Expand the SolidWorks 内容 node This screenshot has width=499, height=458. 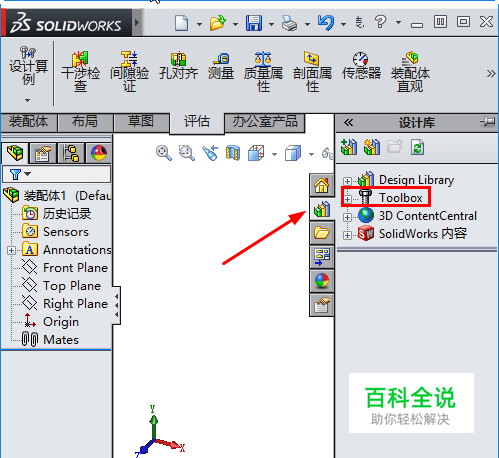click(x=347, y=235)
